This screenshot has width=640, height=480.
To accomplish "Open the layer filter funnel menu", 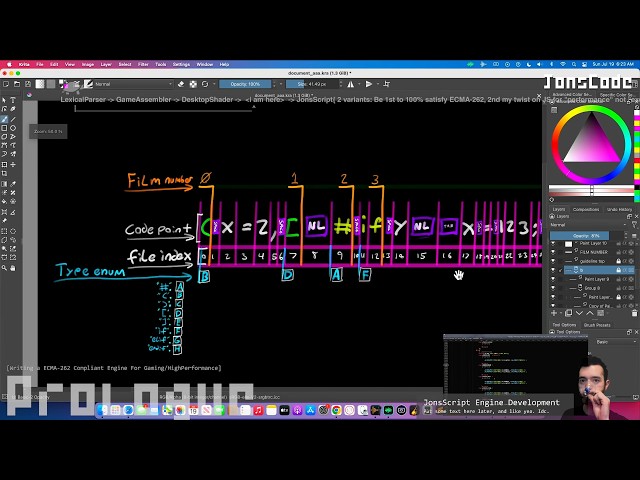I will tap(634, 225).
